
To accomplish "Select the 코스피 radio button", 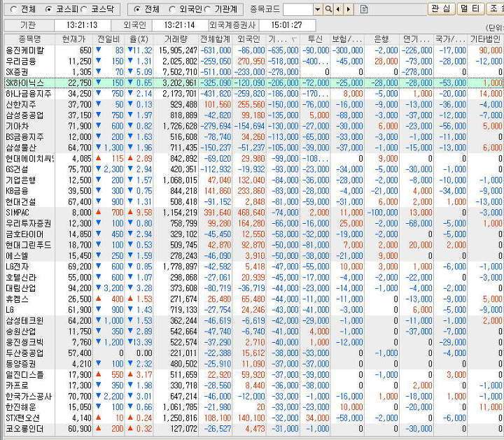I will point(49,10).
